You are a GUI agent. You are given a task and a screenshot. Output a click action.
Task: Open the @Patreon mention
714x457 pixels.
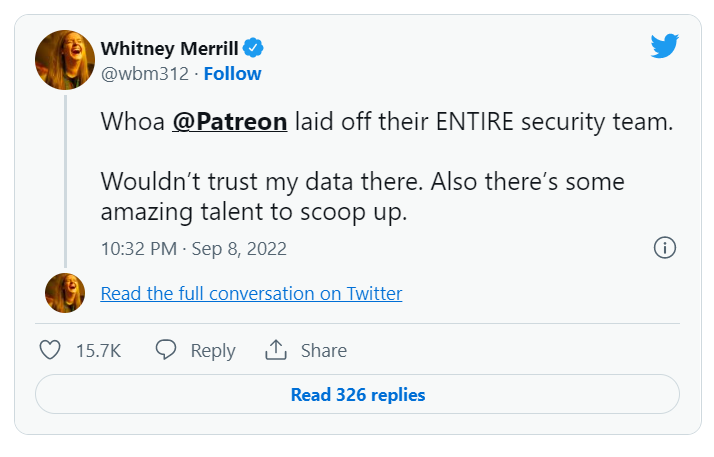[230, 122]
